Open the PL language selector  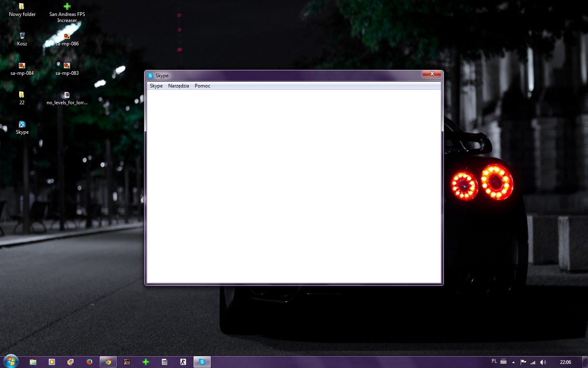tap(494, 361)
